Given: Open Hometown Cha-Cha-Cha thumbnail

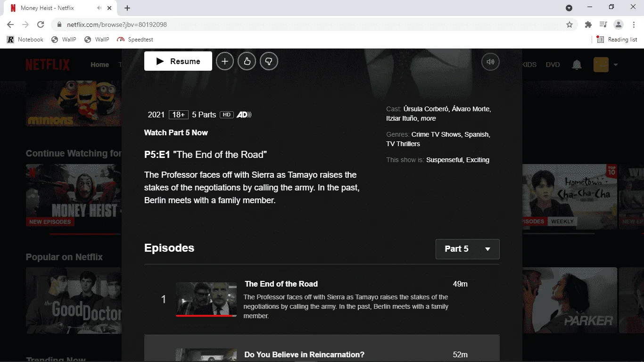Looking at the screenshot, I should 570,197.
